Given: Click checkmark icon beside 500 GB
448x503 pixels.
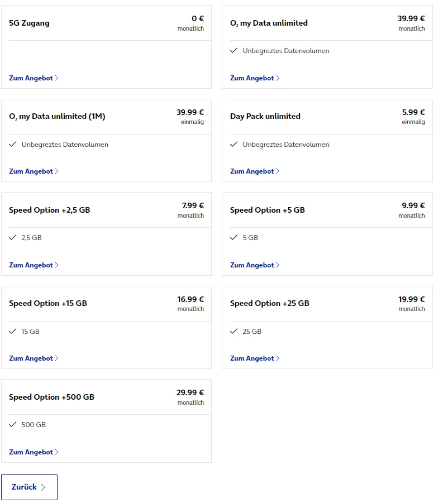Looking at the screenshot, I should [13, 425].
